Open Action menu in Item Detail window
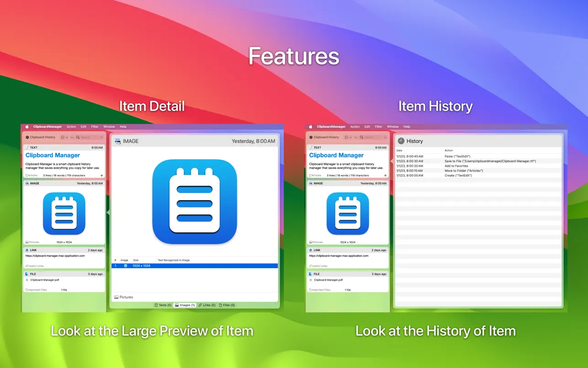588x368 pixels. click(x=71, y=127)
